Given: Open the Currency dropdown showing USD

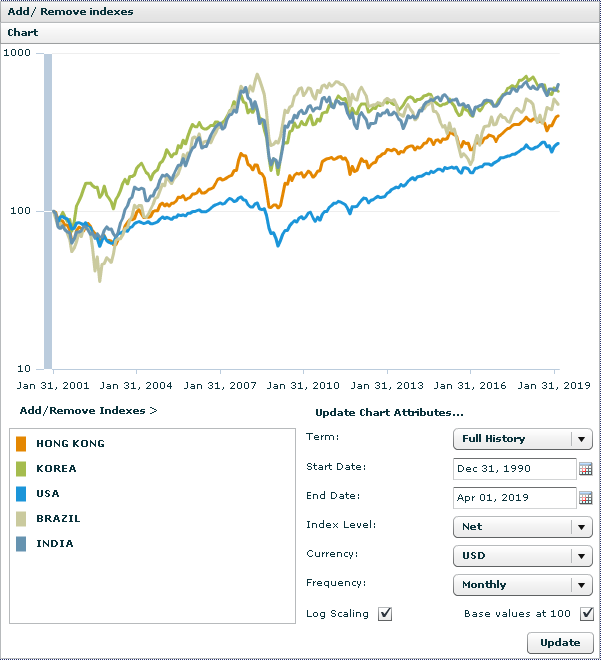Looking at the screenshot, I should 521,556.
